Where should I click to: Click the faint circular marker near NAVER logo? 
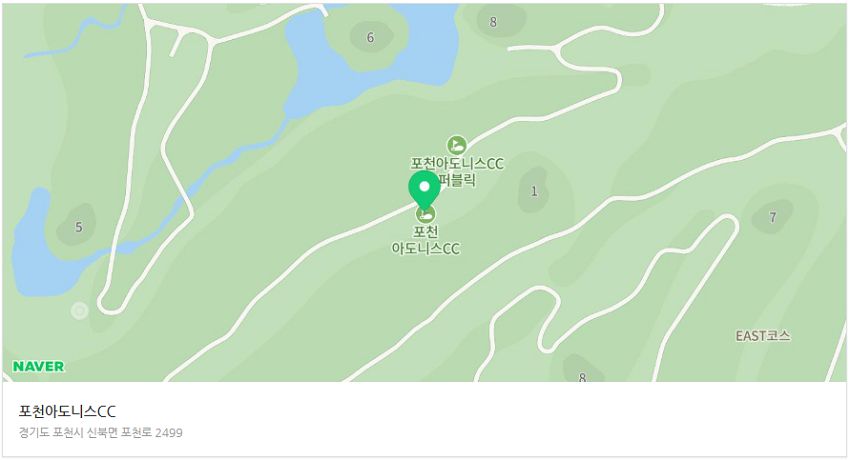[80, 310]
